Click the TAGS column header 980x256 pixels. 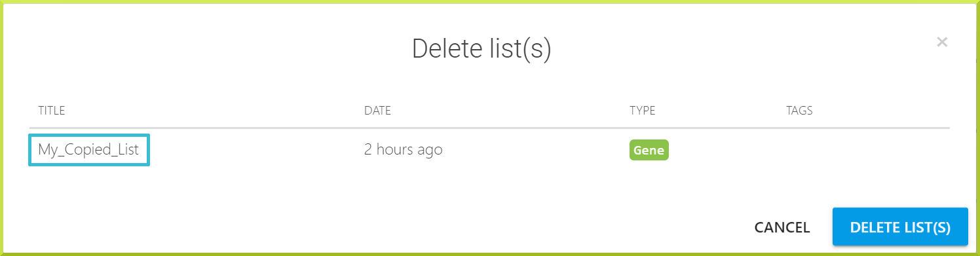coord(799,111)
